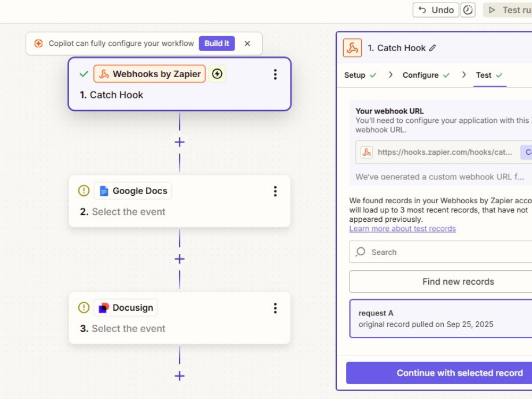Click the pencil icon to rename Catch Hook
532x399 pixels.
(433, 48)
